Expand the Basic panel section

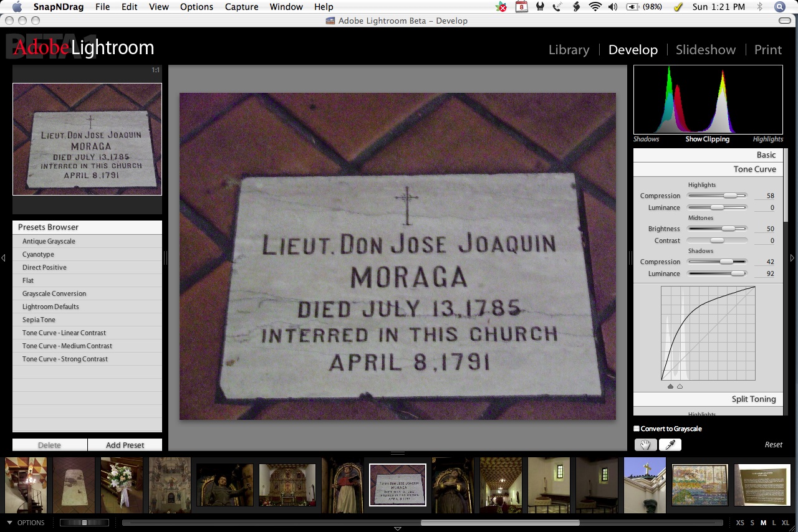(x=766, y=155)
